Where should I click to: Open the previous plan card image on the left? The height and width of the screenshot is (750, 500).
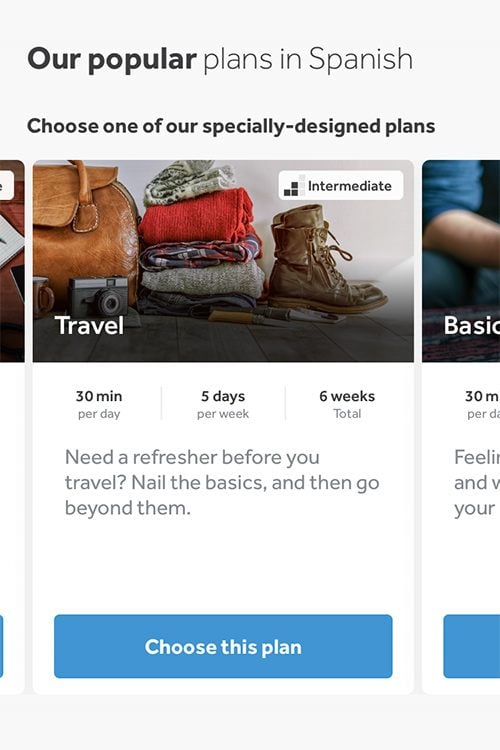[12, 261]
